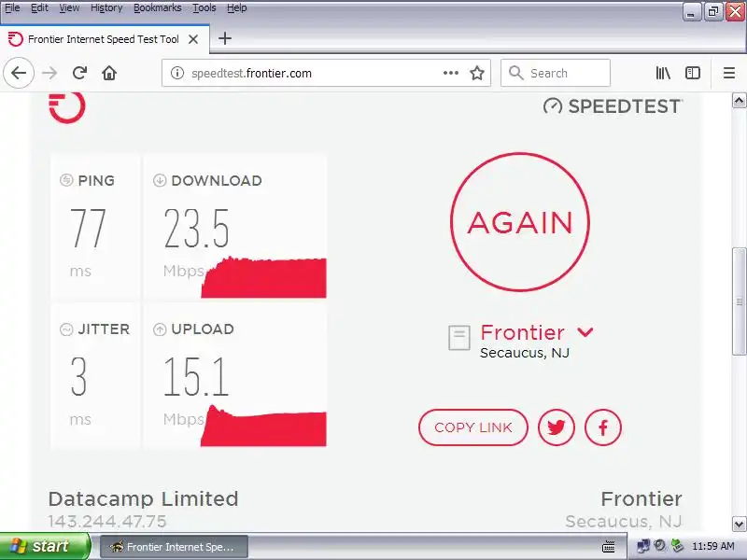Screen dimensions: 747x560
Task: Click the COPY LINK button
Action: click(x=473, y=427)
